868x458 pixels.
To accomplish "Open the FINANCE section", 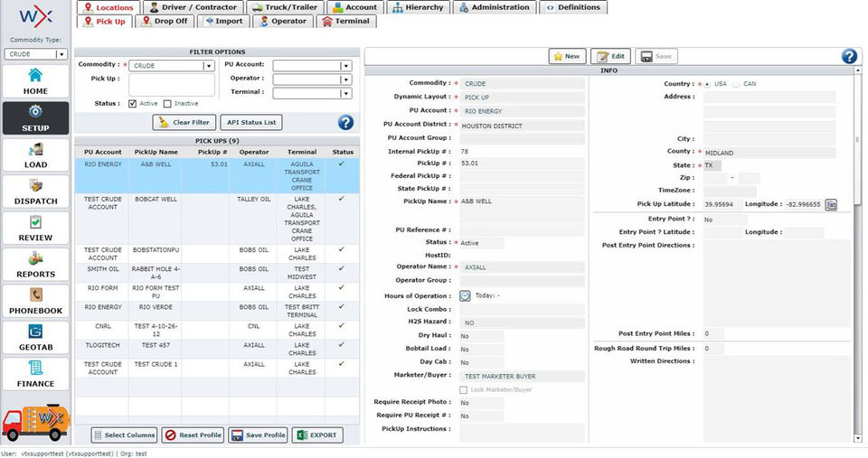I will pos(35,374).
